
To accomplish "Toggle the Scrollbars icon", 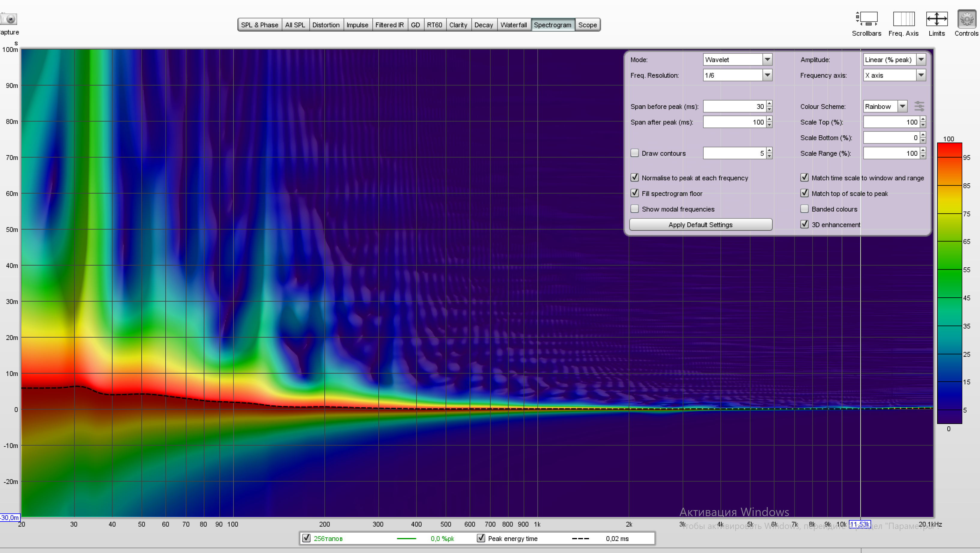I will coord(866,19).
